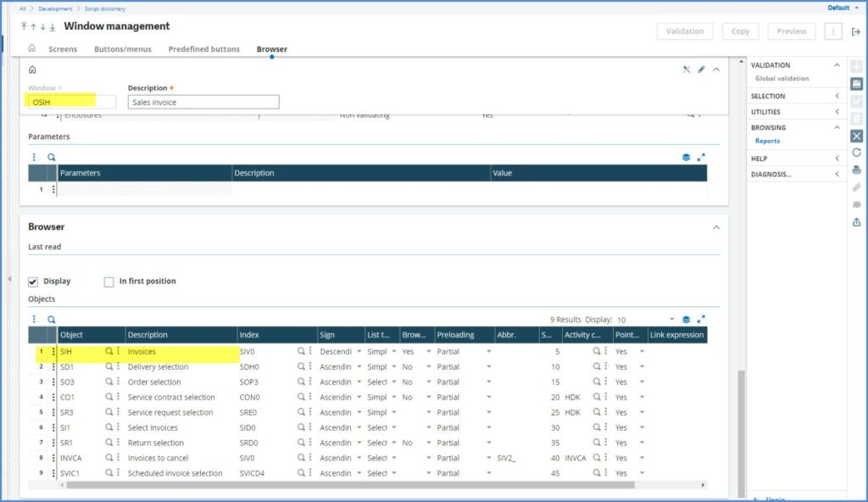
Task: Click the Copy button
Action: (x=740, y=31)
